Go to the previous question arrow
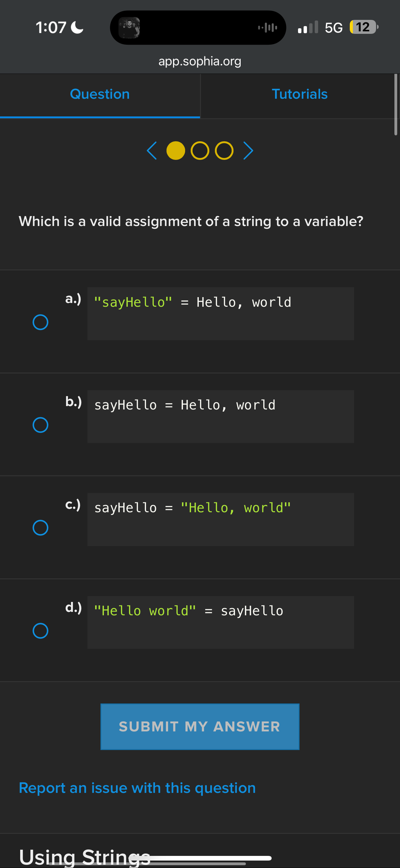 [152, 151]
